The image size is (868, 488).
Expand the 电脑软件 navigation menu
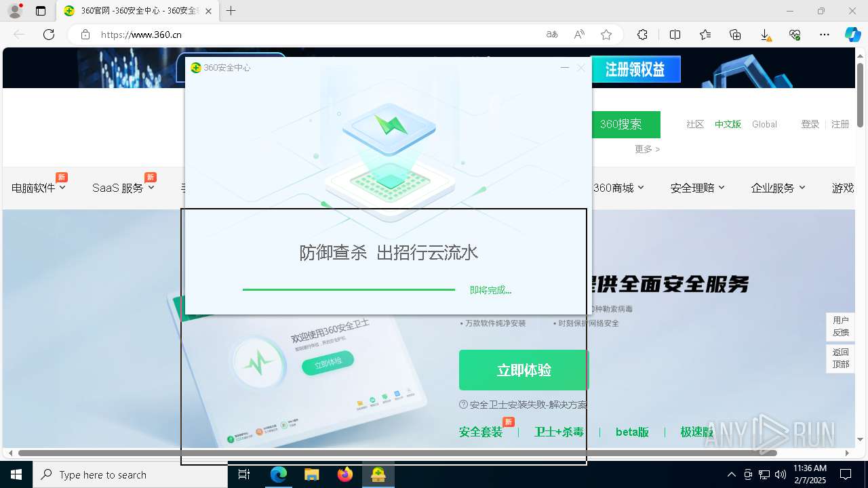tap(39, 188)
